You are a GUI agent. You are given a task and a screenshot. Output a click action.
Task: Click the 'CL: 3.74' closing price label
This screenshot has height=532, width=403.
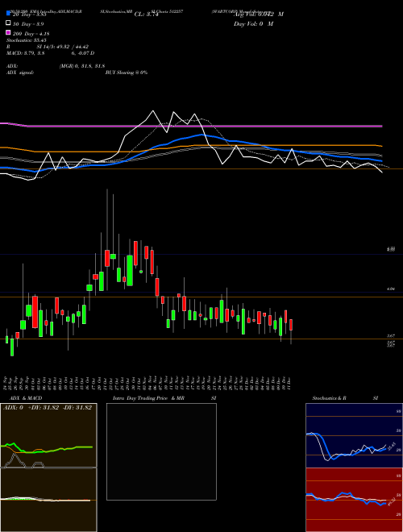(147, 15)
